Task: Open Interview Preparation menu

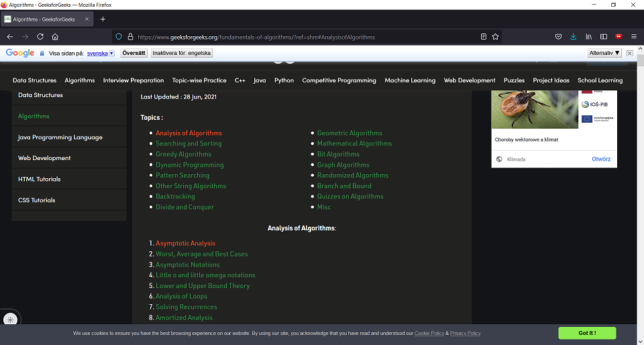Action: (x=133, y=80)
